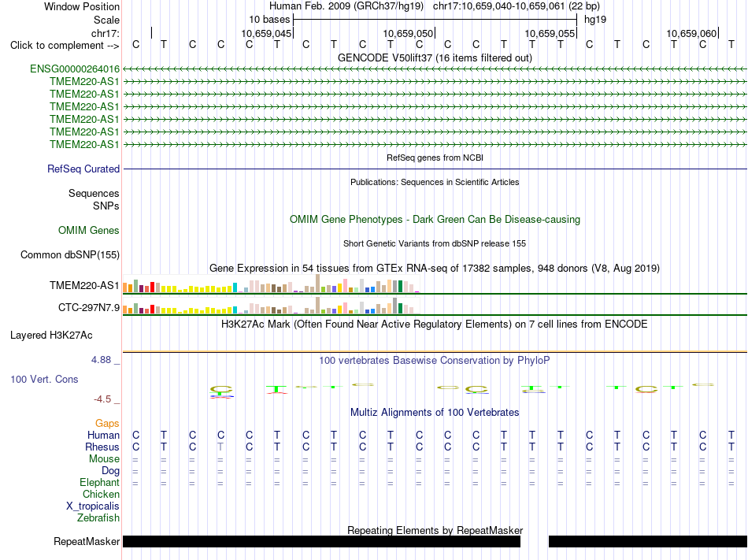Click 'Repeating Elements by RepeatMasker' title
The width and height of the screenshot is (748, 560).
coord(435,530)
